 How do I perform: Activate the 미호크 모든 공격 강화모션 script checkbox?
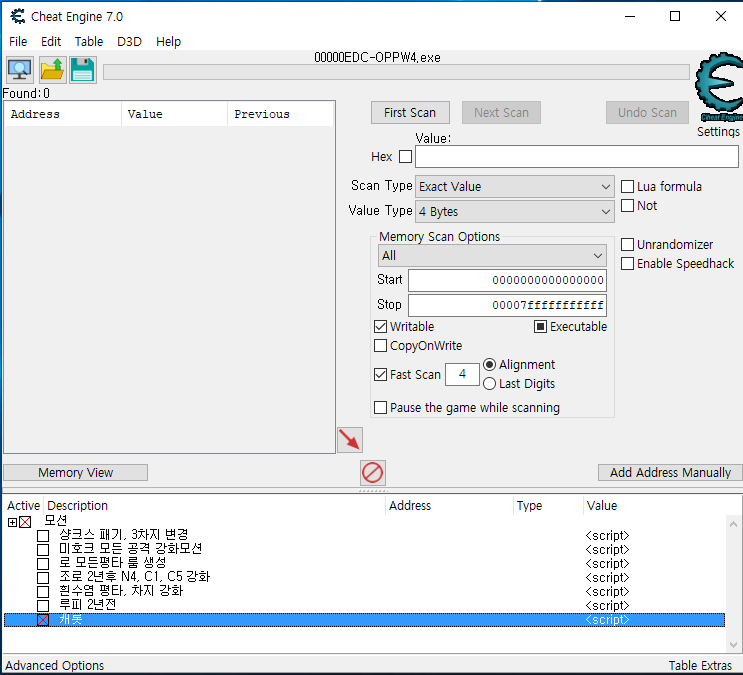tap(43, 550)
